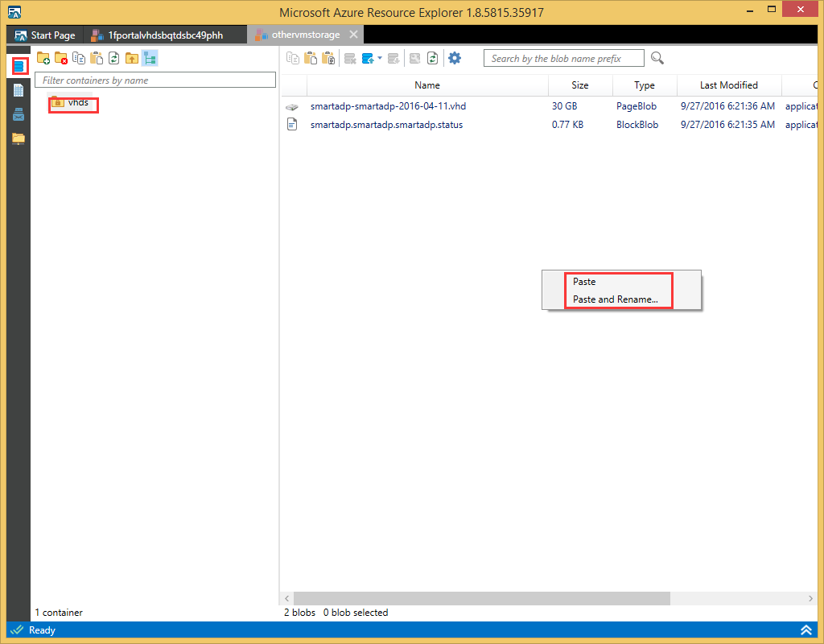Click the Copy container icon
This screenshot has height=644, width=824.
tap(79, 58)
